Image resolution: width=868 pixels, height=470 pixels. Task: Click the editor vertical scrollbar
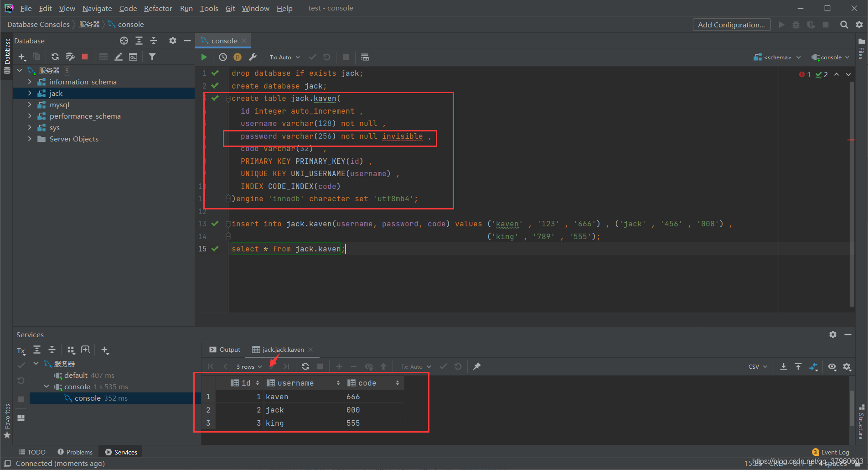(x=852, y=194)
